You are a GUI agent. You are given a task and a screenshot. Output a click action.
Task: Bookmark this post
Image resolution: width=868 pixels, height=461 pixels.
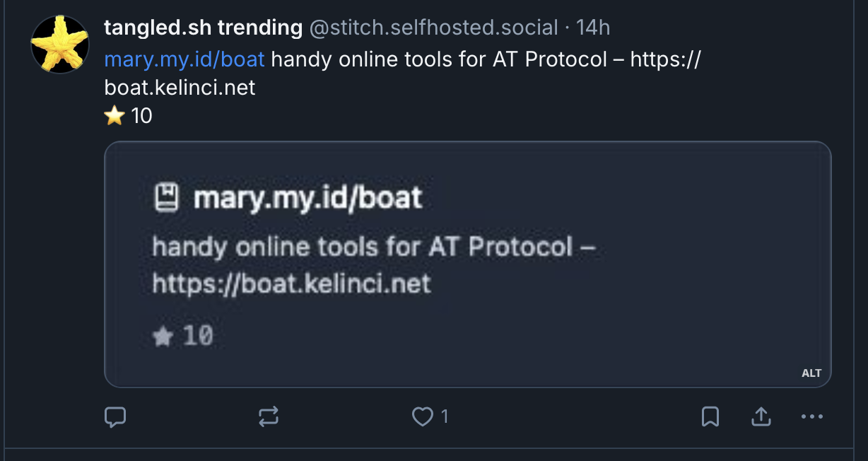coord(710,417)
